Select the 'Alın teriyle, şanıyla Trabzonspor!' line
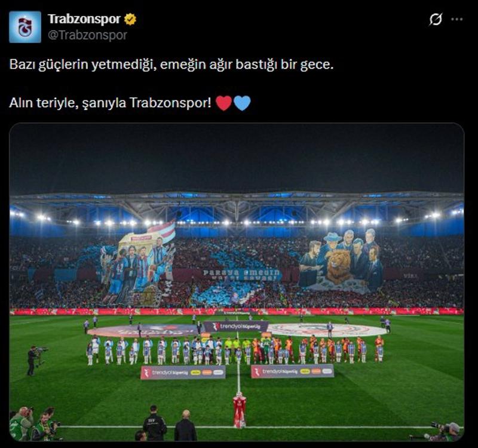 [x=110, y=103]
